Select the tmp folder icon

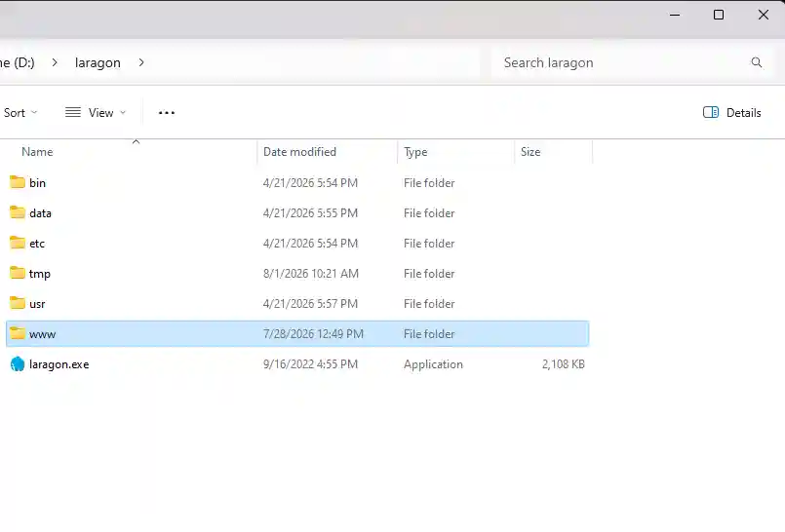pos(17,273)
